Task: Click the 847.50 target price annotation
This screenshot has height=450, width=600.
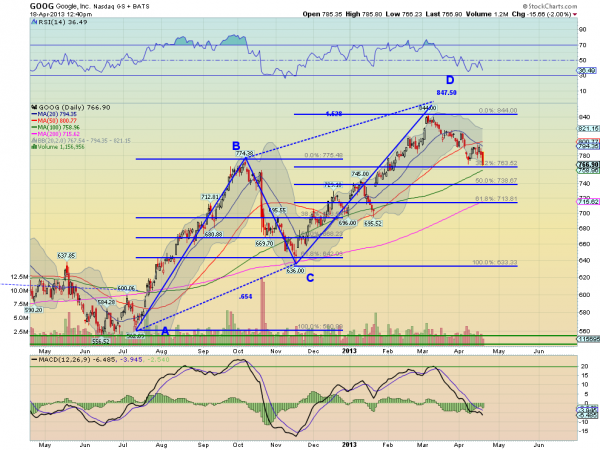Action: [x=447, y=93]
